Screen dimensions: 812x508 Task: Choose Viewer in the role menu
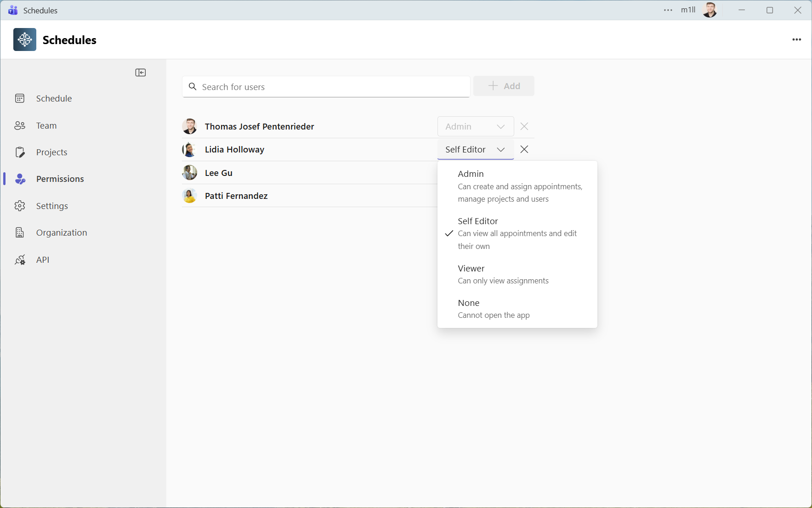click(471, 268)
